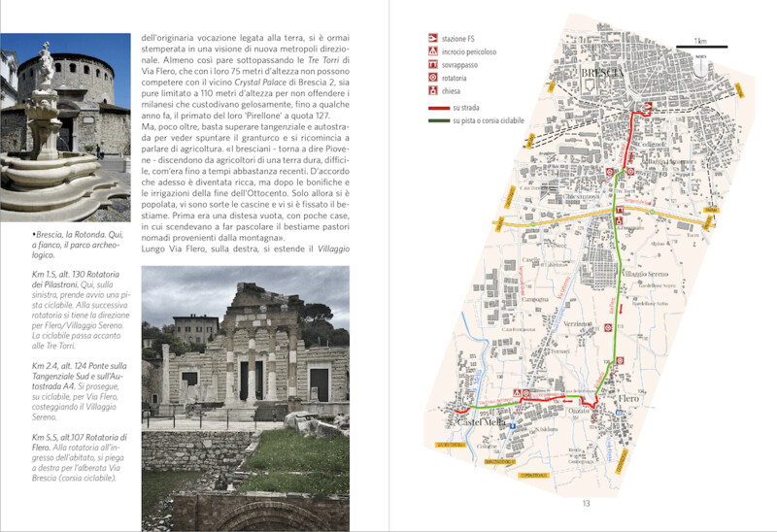Click the Flero town label
Image resolution: width=777 pixels, height=532 pixels.
(628, 399)
